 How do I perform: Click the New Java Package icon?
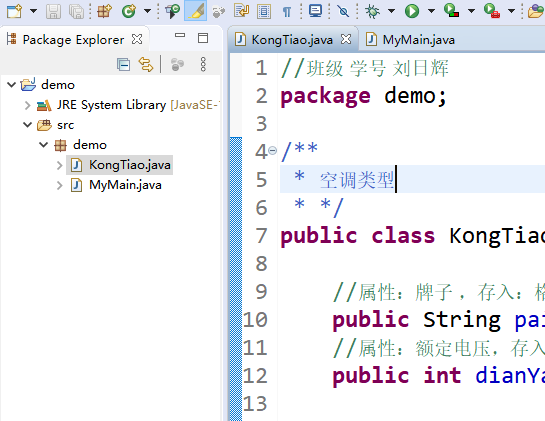(x=104, y=11)
